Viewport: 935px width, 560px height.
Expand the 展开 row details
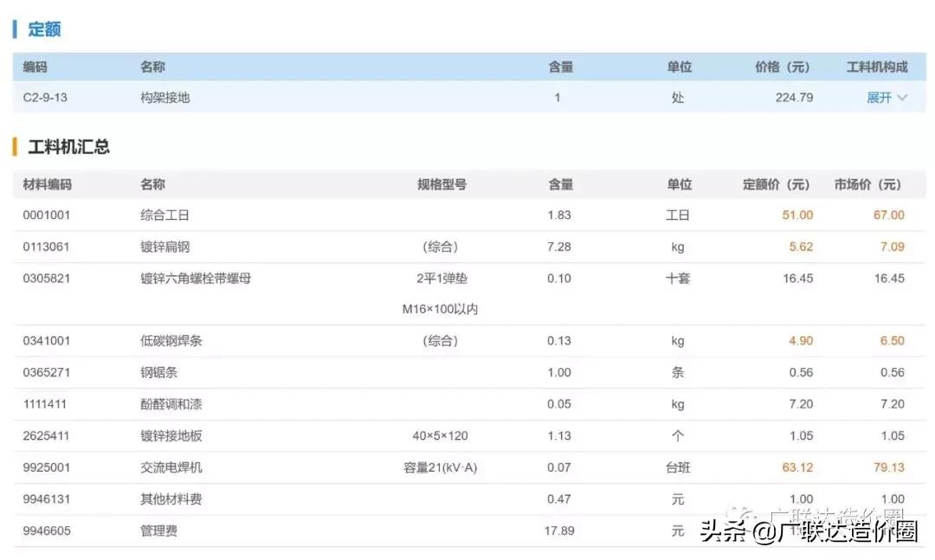click(x=878, y=98)
